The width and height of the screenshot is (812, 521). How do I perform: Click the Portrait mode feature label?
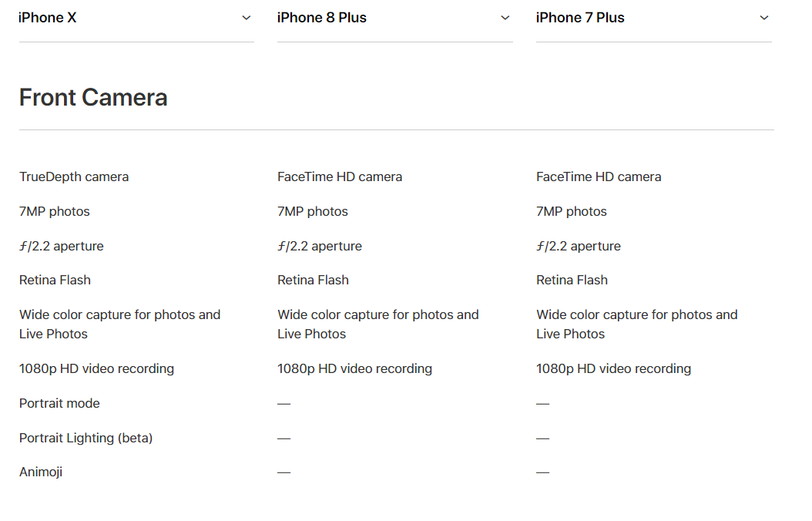[59, 403]
